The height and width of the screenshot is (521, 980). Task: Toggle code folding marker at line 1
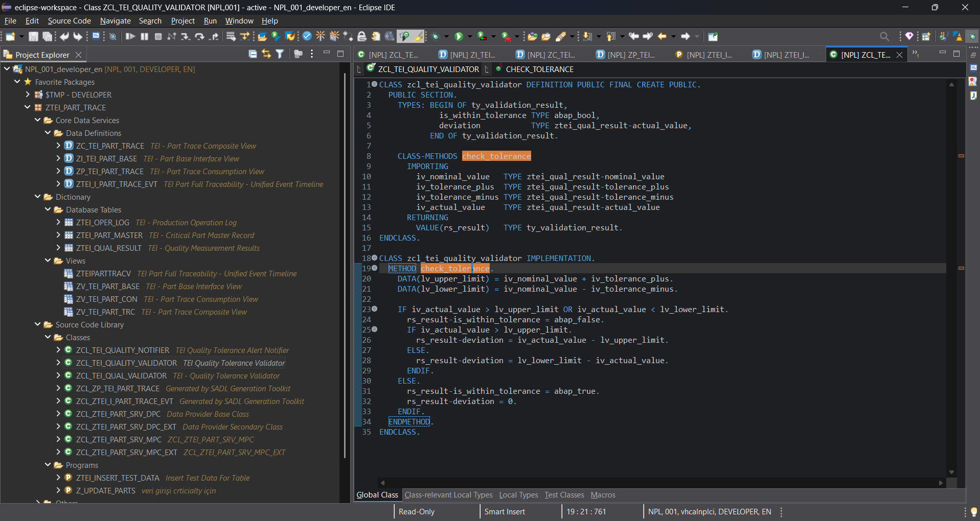pyautogui.click(x=375, y=84)
